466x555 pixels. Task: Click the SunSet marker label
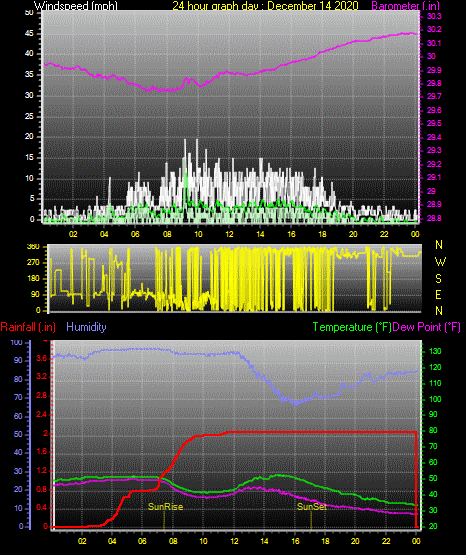(311, 507)
